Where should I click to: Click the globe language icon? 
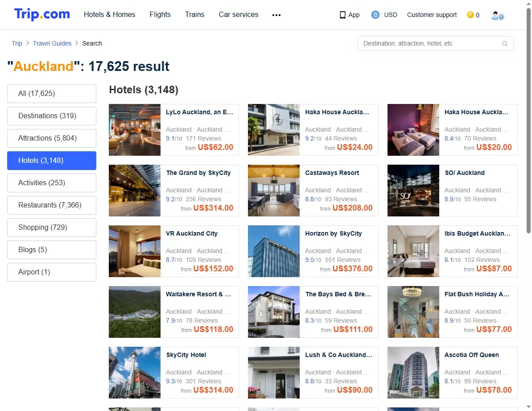click(375, 15)
